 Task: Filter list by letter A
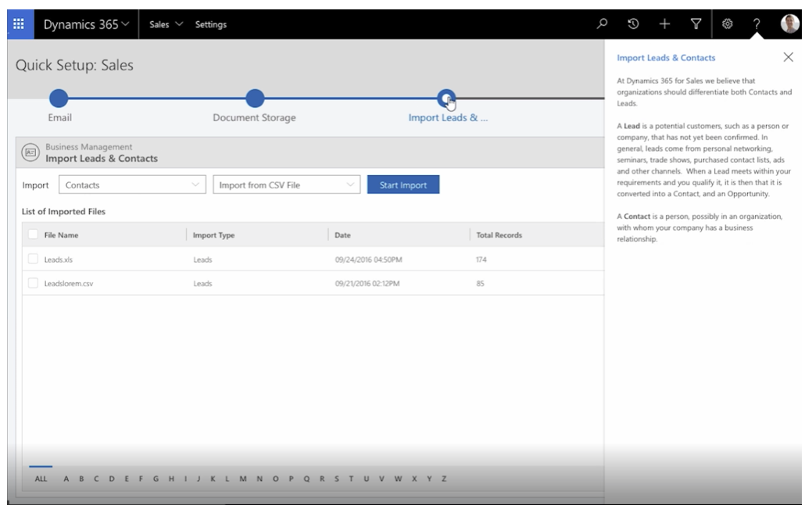[66, 478]
